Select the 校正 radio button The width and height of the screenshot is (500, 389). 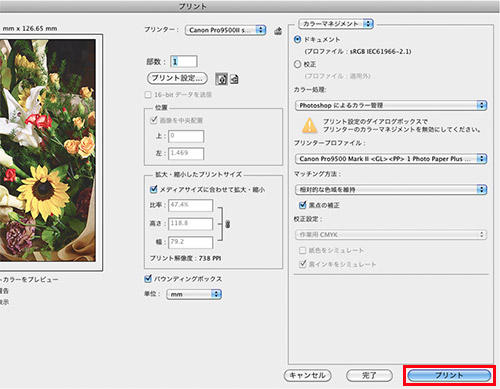click(x=297, y=64)
